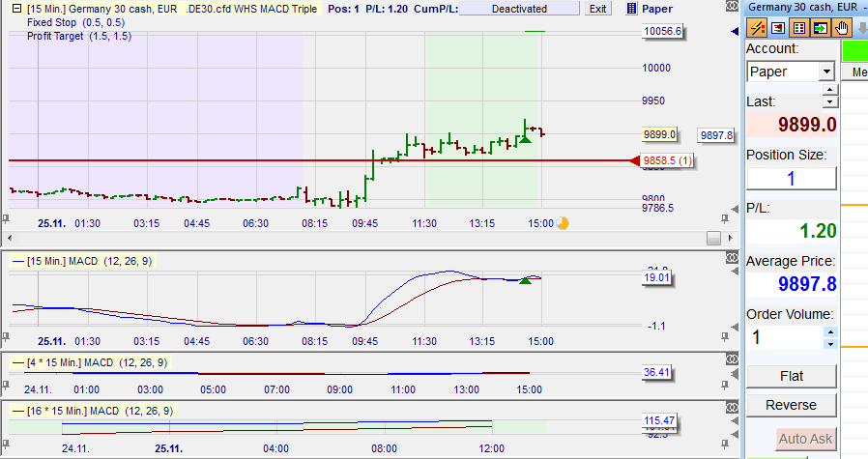Click the red stop line label 9858.5 (1)
868x459 pixels.
pyautogui.click(x=667, y=160)
